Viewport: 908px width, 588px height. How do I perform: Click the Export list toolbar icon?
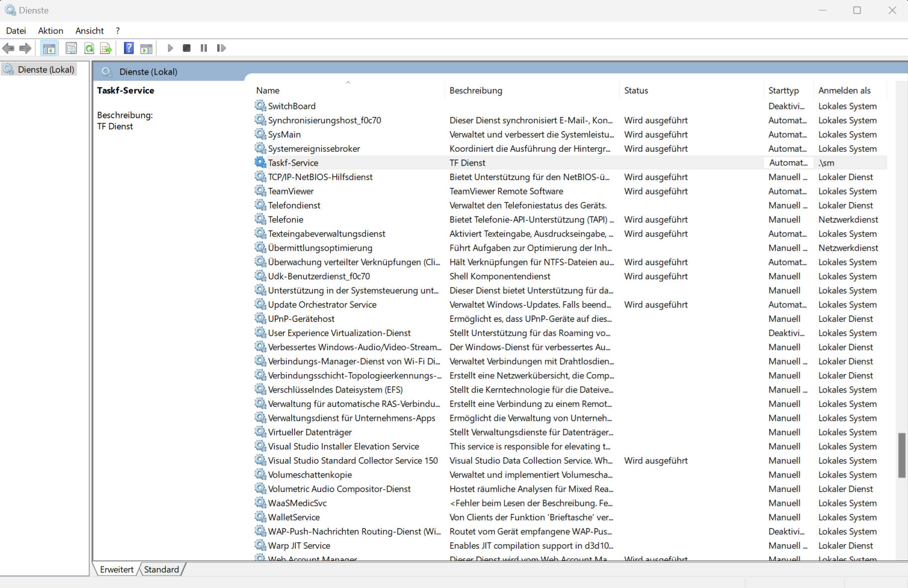pyautogui.click(x=106, y=48)
